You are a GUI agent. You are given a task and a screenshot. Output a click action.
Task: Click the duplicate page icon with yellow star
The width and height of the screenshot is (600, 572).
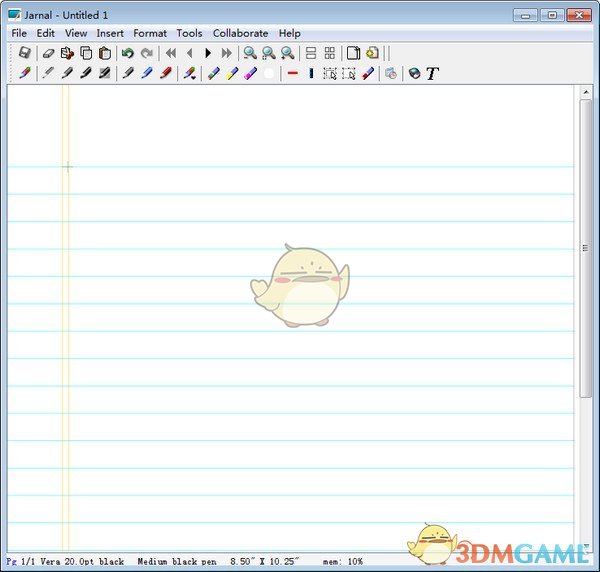pos(372,53)
